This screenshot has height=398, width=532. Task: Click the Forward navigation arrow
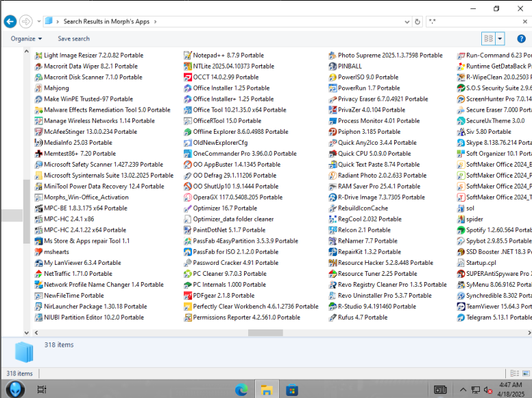(x=26, y=22)
